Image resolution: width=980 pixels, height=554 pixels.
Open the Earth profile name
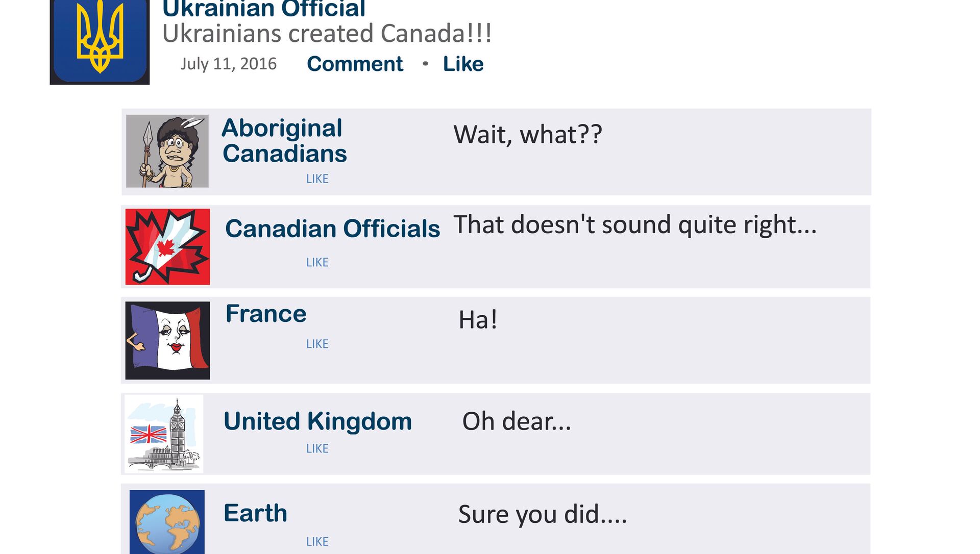coord(255,513)
